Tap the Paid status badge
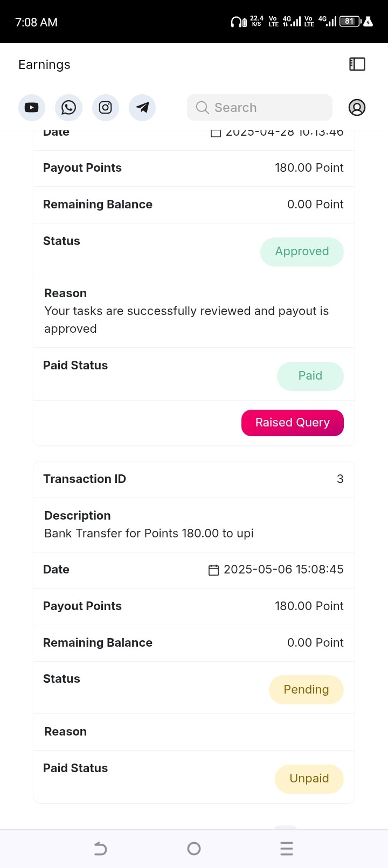The height and width of the screenshot is (868, 388). click(310, 376)
